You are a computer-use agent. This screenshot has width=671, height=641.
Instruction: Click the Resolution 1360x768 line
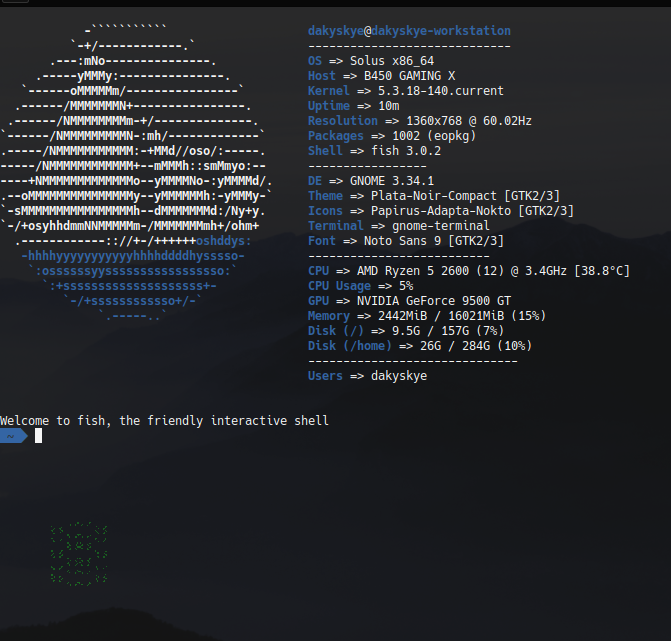pos(419,121)
